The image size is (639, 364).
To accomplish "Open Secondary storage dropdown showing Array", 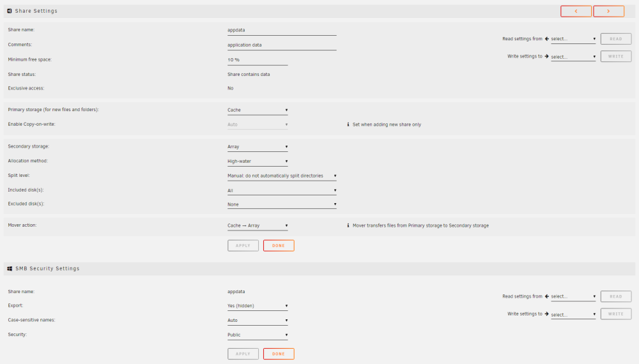I will (x=258, y=147).
